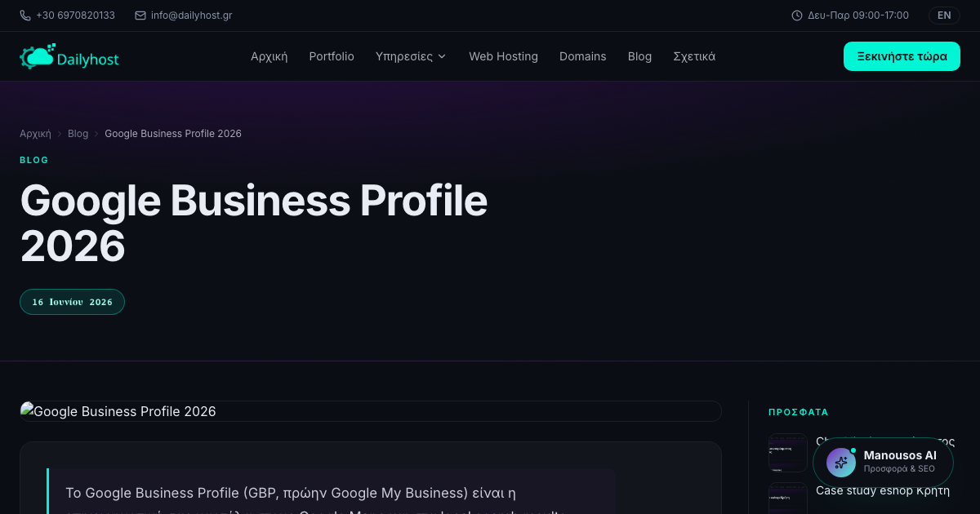Expand the Υπηρεσίες dropdown menu

pyautogui.click(x=411, y=56)
